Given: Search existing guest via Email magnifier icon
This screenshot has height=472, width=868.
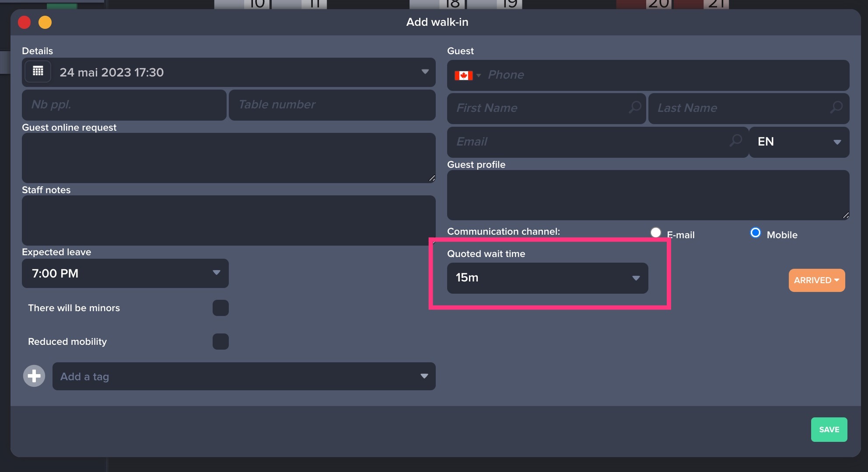Looking at the screenshot, I should click(x=736, y=141).
